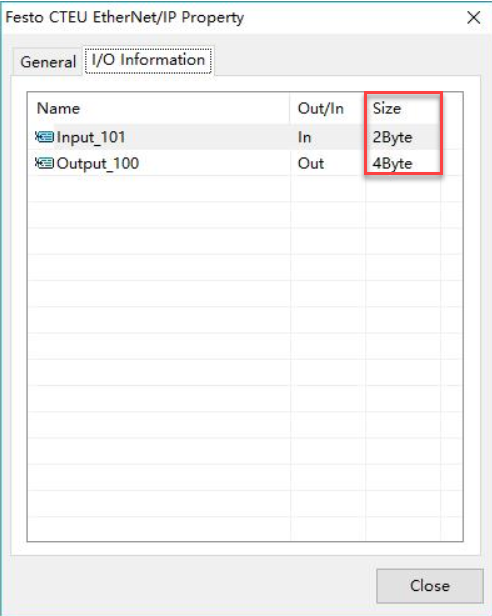Image resolution: width=492 pixels, height=616 pixels.
Task: Click the Close button
Action: point(430,586)
